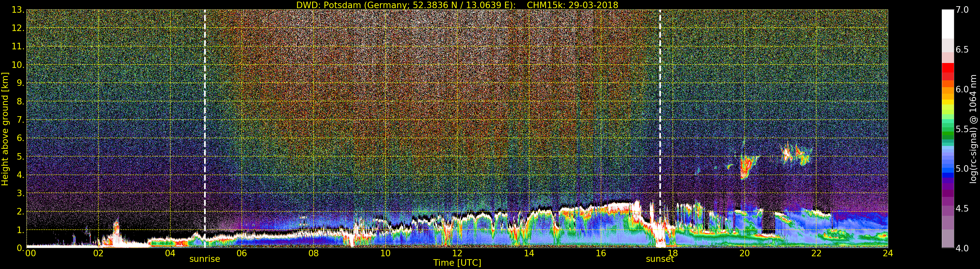Click the y-axis tick label '5.'

(x=21, y=156)
